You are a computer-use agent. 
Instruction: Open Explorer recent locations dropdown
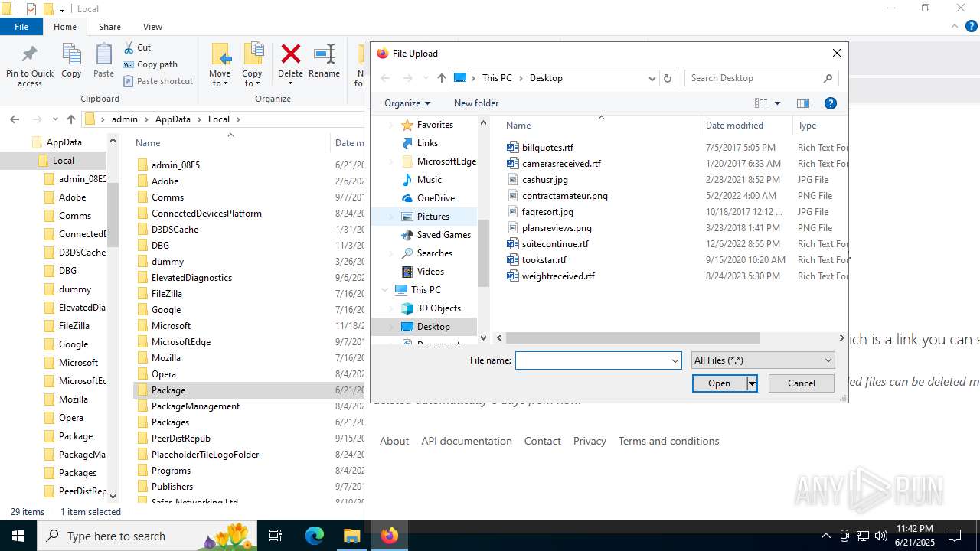point(55,119)
